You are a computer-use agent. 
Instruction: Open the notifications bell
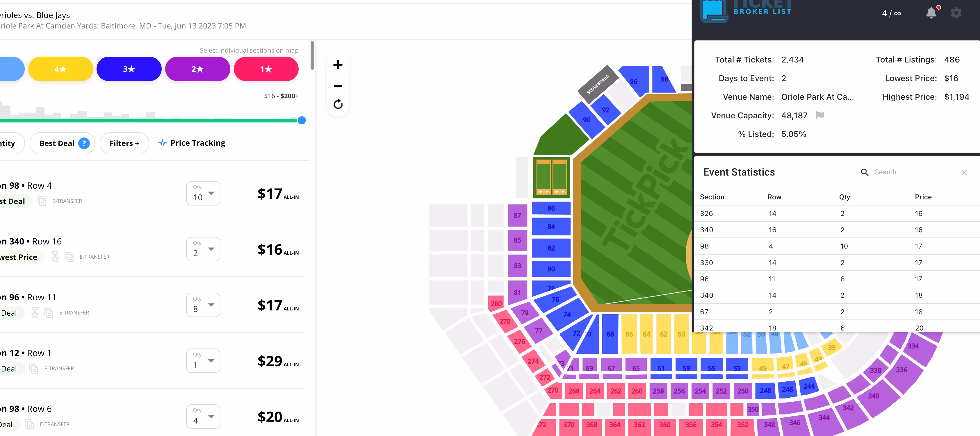click(x=931, y=13)
